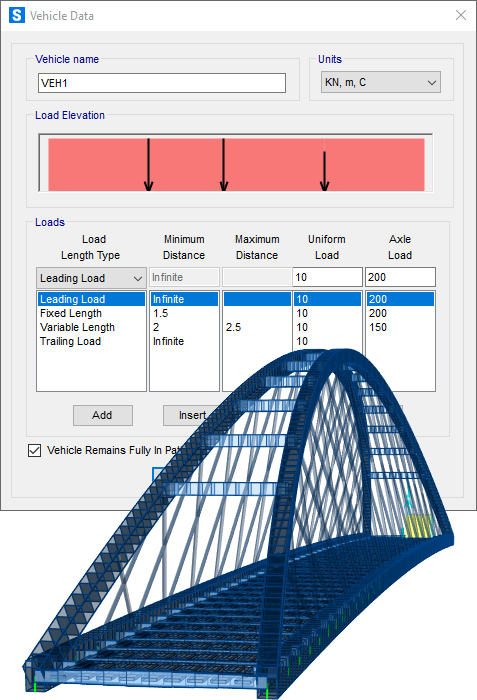Click the Uniform Load input field
This screenshot has height=700, width=477.
click(327, 277)
